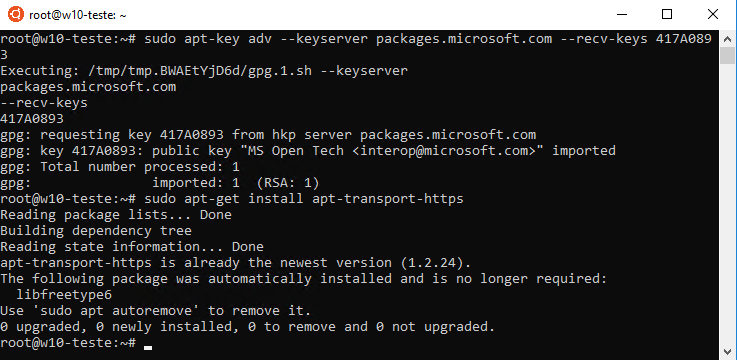Maximize the terminal window
This screenshot has width=737, height=360.
[x=666, y=15]
